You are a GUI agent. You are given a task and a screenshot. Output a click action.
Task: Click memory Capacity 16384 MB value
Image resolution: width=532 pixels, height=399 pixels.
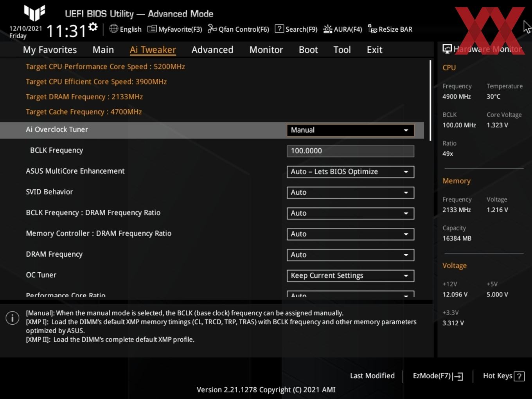point(457,238)
